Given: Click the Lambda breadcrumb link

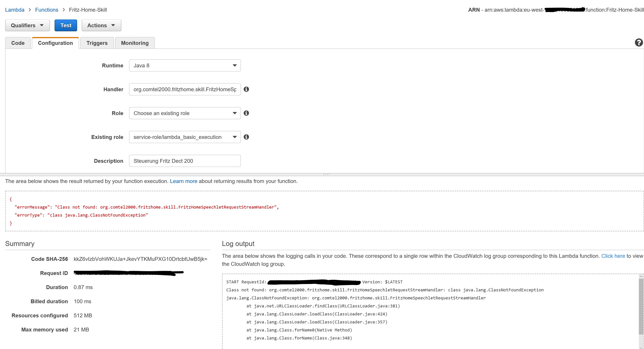Looking at the screenshot, I should (x=15, y=10).
